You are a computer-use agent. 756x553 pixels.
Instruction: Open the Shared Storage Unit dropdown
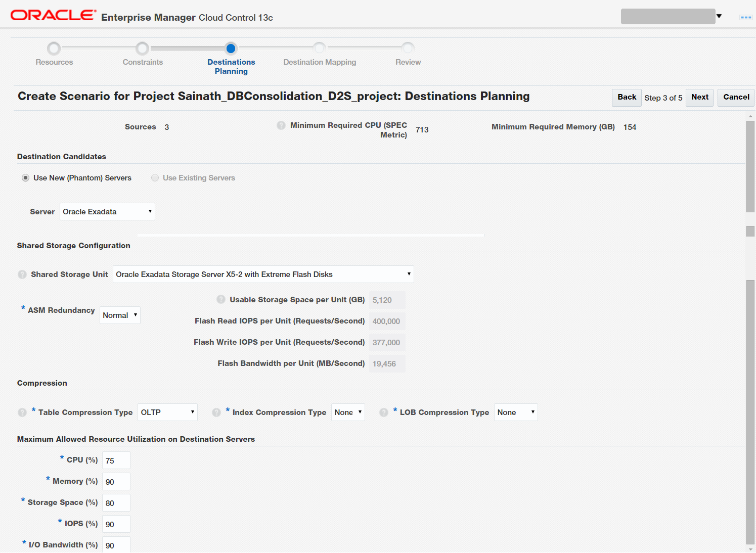tap(263, 274)
